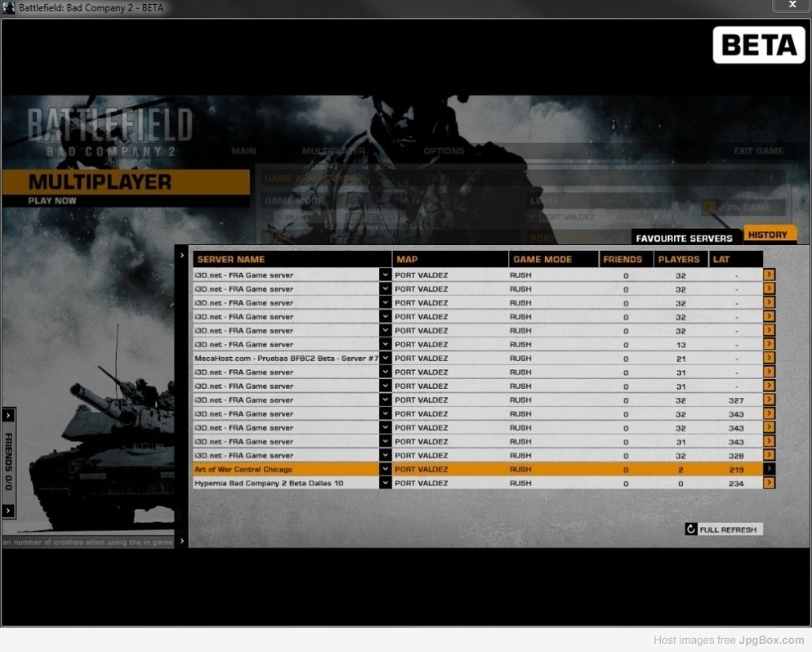Expand the 31-player row with latency 343
The width and height of the screenshot is (812, 652).
[x=385, y=441]
